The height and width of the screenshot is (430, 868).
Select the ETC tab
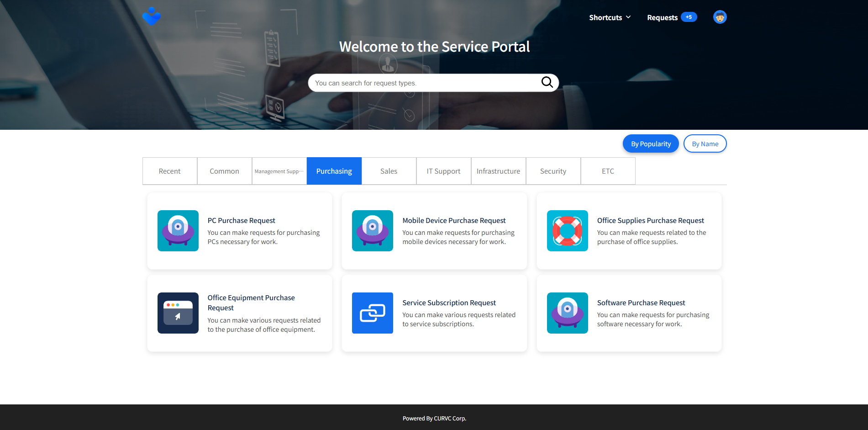coord(608,171)
